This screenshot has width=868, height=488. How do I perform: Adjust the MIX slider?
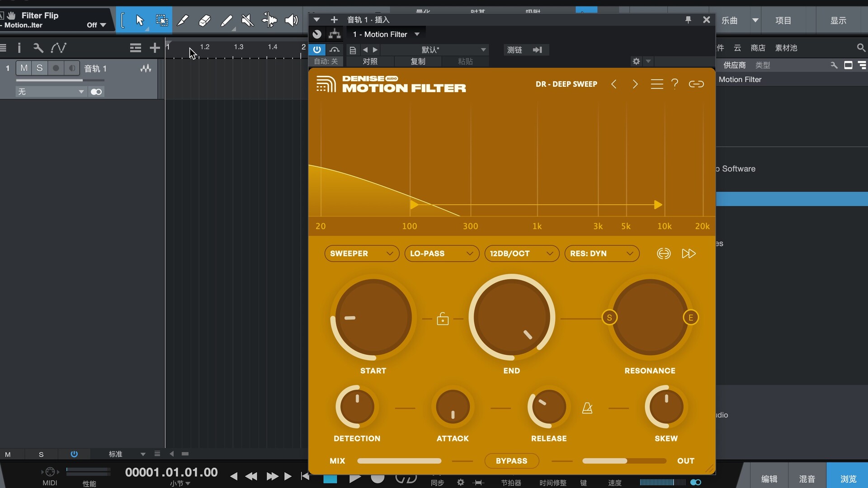point(399,461)
